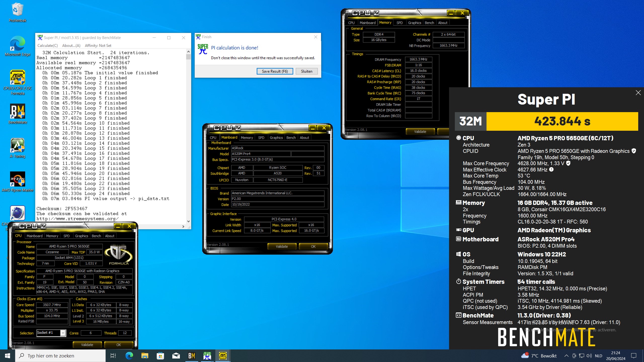Click the shield icon beside Max Core Frequency
This screenshot has height=362, width=644.
coord(568,163)
